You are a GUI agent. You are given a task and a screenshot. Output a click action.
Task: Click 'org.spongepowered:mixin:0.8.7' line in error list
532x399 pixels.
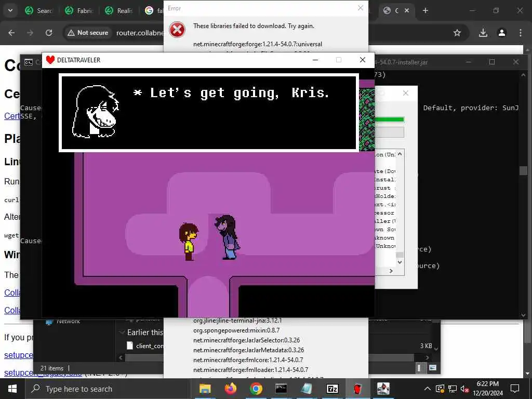point(236,330)
